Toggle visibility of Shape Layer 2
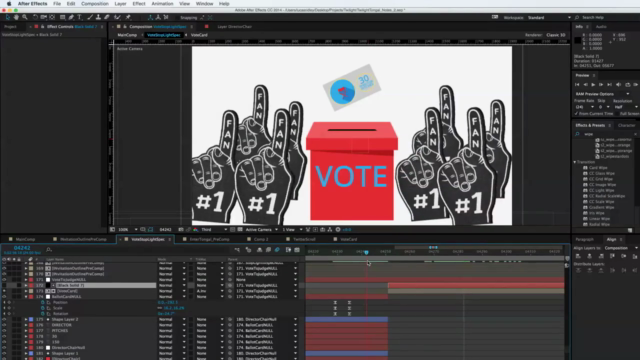 point(4,319)
